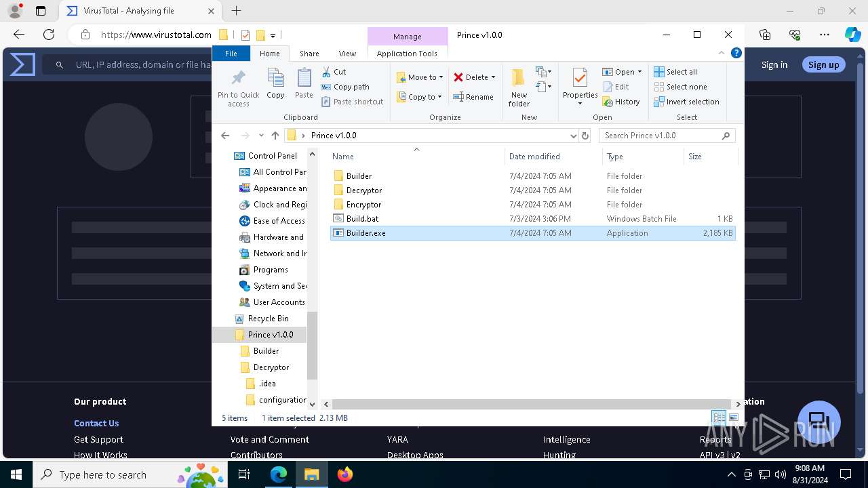Collapse the ribbon with chevron
This screenshot has width=868, height=488.
click(722, 53)
